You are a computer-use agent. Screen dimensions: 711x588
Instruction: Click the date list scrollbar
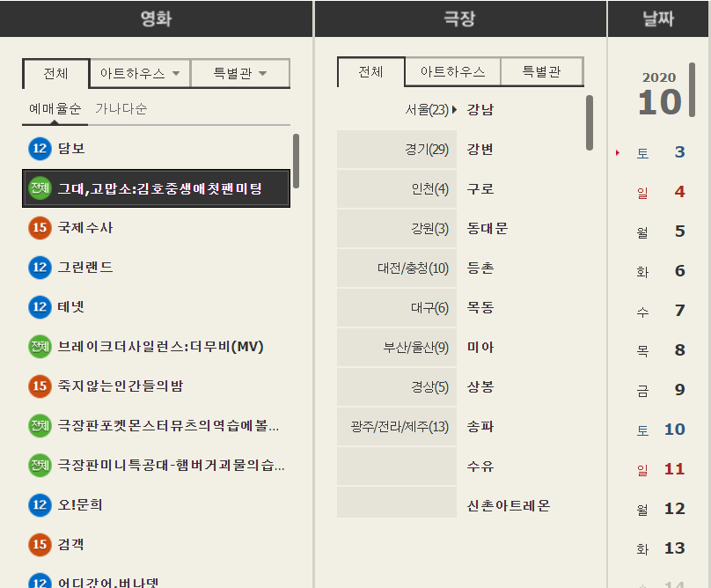tap(692, 90)
